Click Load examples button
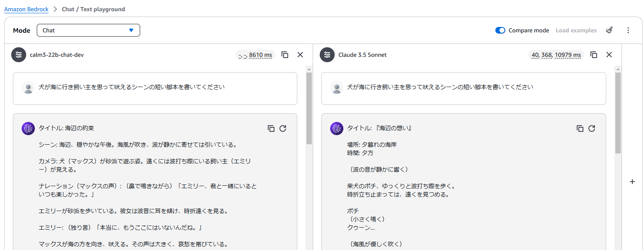This screenshot has width=644, height=250. [576, 30]
